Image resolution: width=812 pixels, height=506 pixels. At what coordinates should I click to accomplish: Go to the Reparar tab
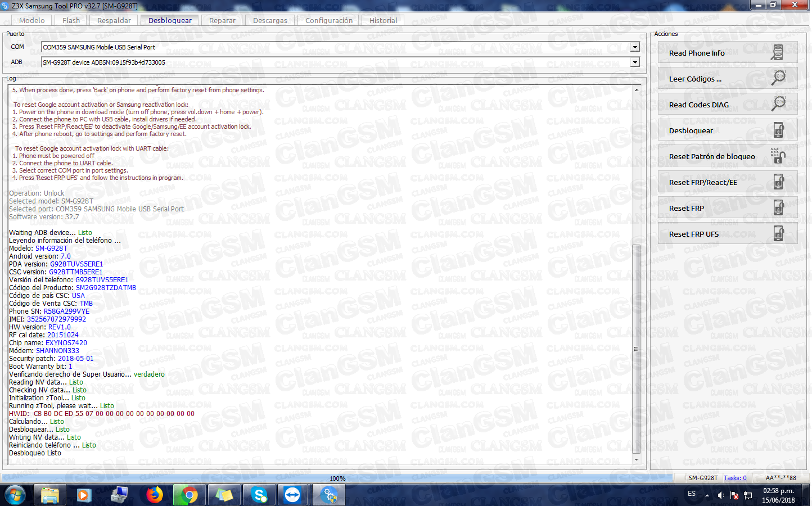coord(222,20)
